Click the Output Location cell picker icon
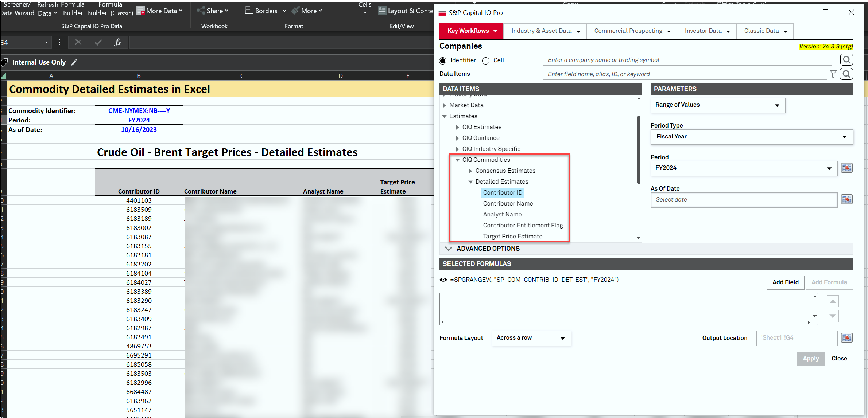 point(846,338)
